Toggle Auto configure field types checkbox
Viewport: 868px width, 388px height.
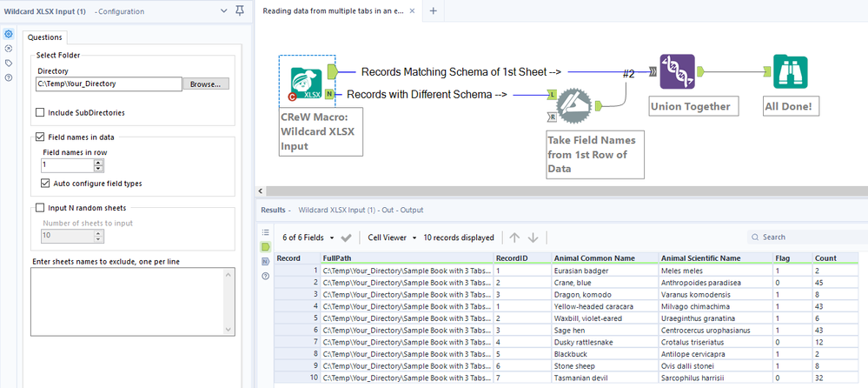[45, 183]
